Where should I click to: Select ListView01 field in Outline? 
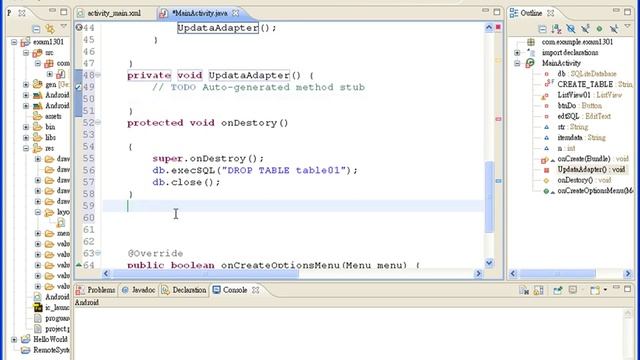583,95
